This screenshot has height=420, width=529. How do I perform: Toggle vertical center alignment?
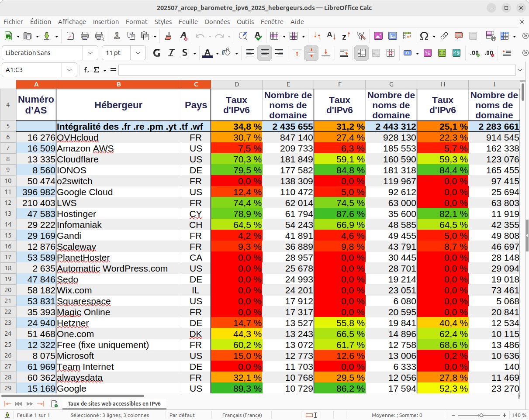[311, 53]
